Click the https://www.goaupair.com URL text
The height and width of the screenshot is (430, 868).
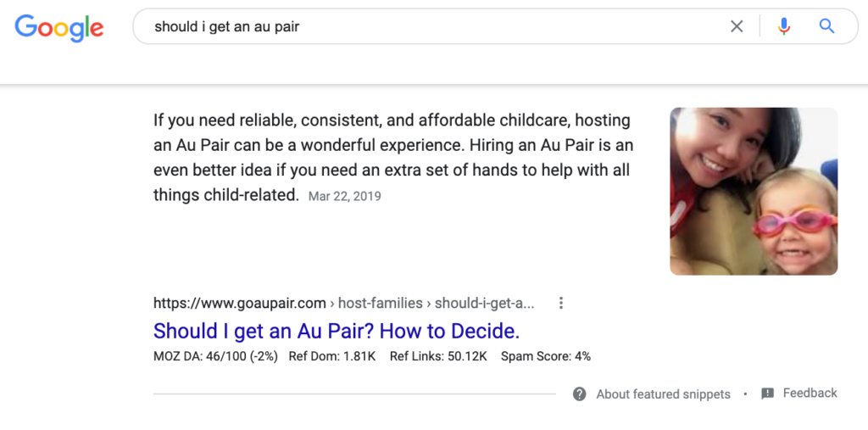click(x=240, y=303)
